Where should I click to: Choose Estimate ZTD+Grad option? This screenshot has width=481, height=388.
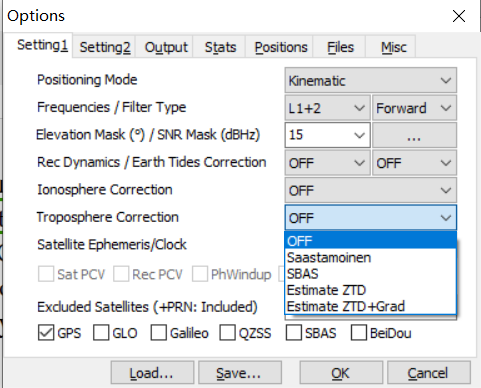(x=371, y=306)
